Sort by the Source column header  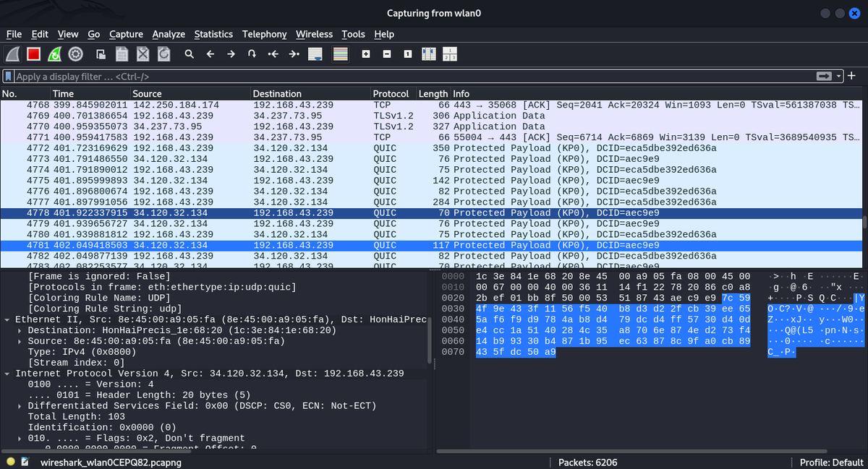(x=190, y=94)
